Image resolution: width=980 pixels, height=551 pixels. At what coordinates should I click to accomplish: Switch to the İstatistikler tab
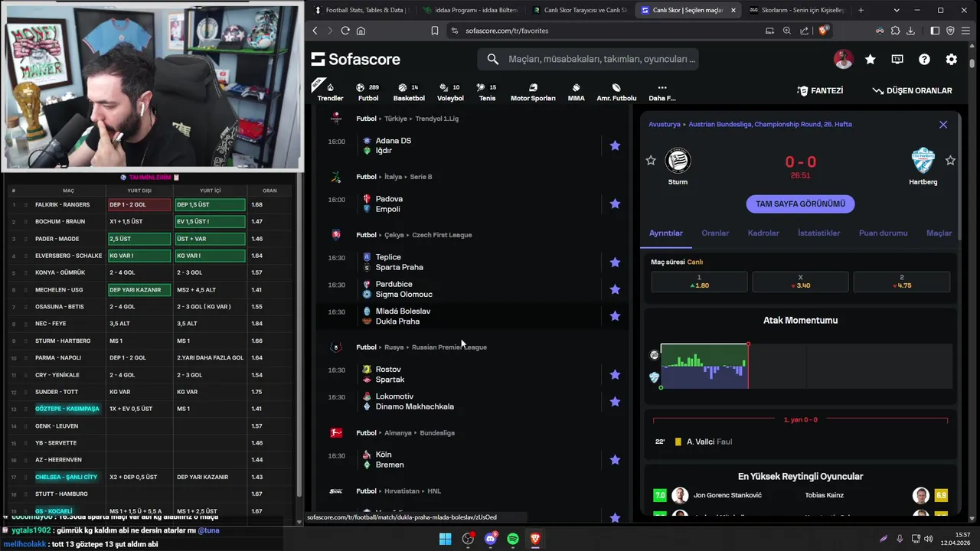(818, 233)
